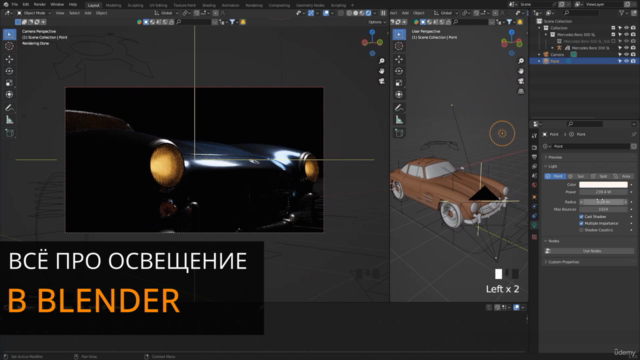Switch to the Modeling workspace tab
This screenshot has width=640, height=360.
[x=113, y=5]
